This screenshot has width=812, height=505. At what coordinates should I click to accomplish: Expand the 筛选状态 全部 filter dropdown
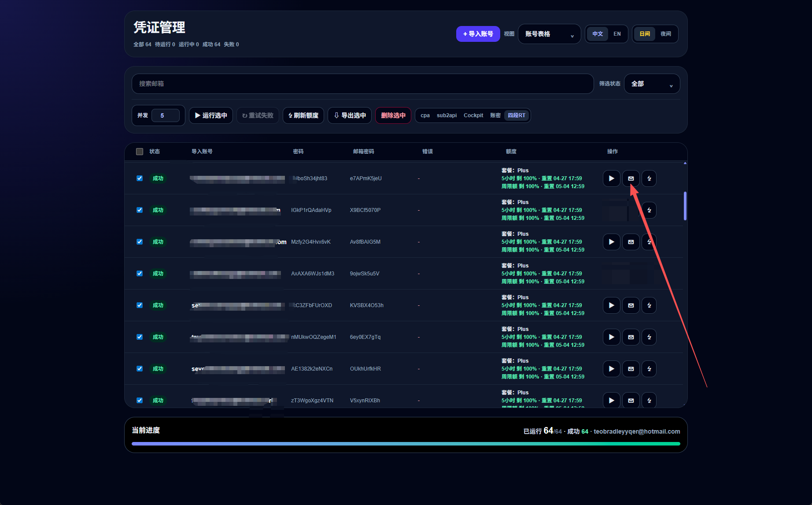652,84
